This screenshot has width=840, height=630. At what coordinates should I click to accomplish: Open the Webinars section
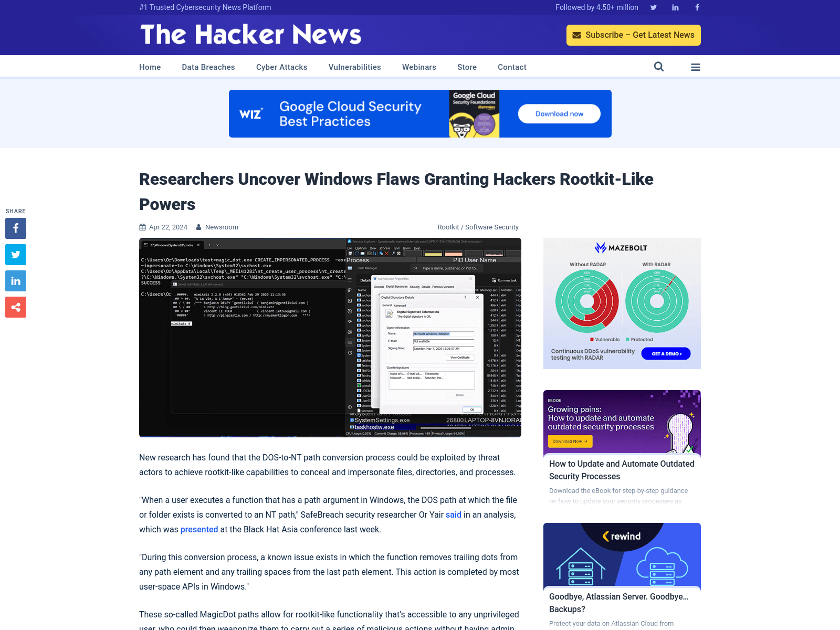(419, 67)
